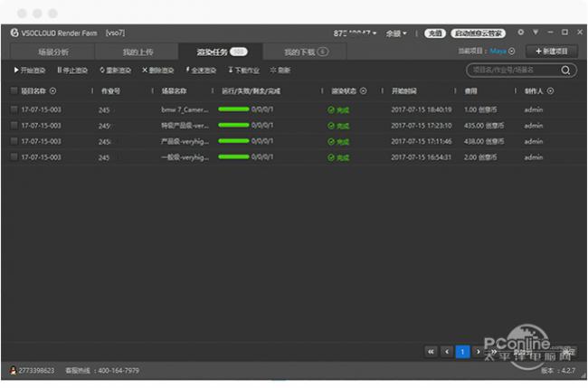Check the box for 一般级-veryhig row
The width and height of the screenshot is (588, 388).
14,157
